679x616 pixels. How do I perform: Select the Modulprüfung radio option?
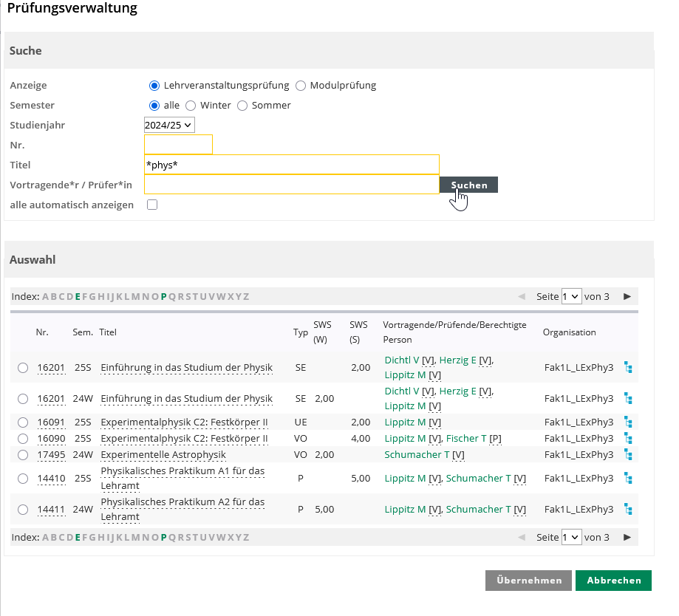tap(301, 86)
